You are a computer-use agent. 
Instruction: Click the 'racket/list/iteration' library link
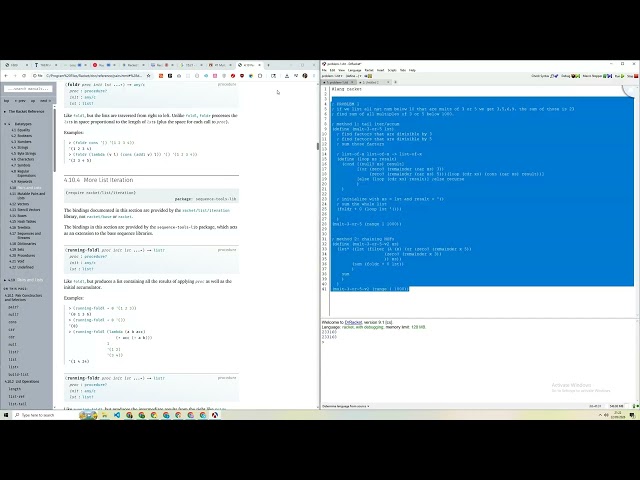pyautogui.click(x=206, y=211)
